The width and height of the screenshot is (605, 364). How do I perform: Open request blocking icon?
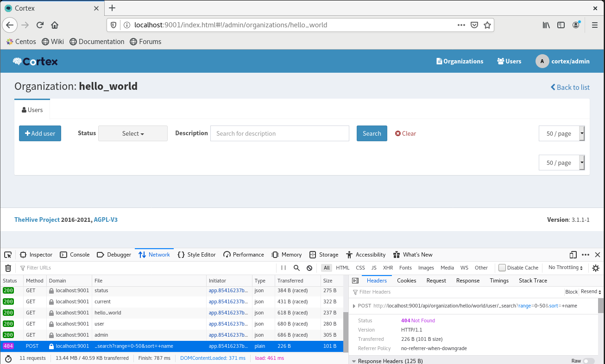tap(309, 268)
